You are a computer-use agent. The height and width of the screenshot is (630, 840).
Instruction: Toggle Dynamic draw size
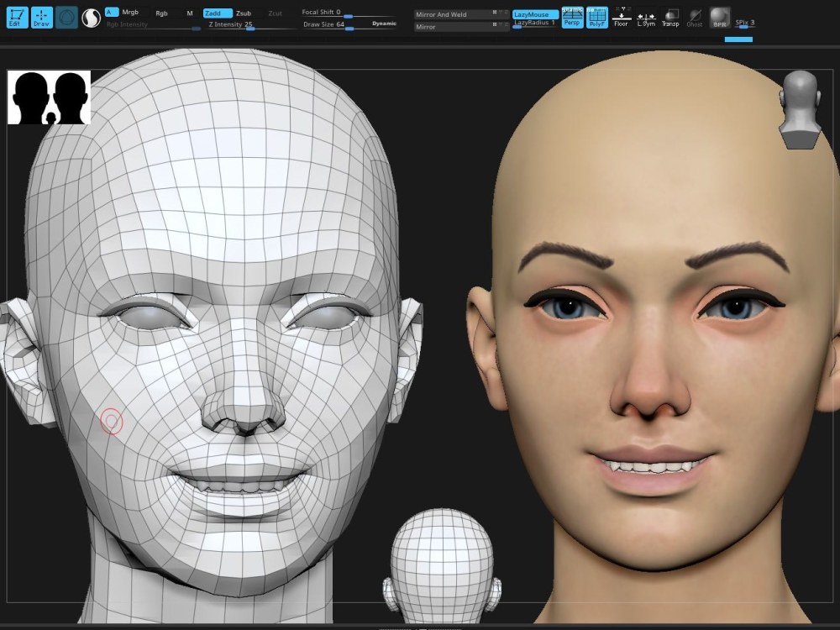(x=384, y=24)
